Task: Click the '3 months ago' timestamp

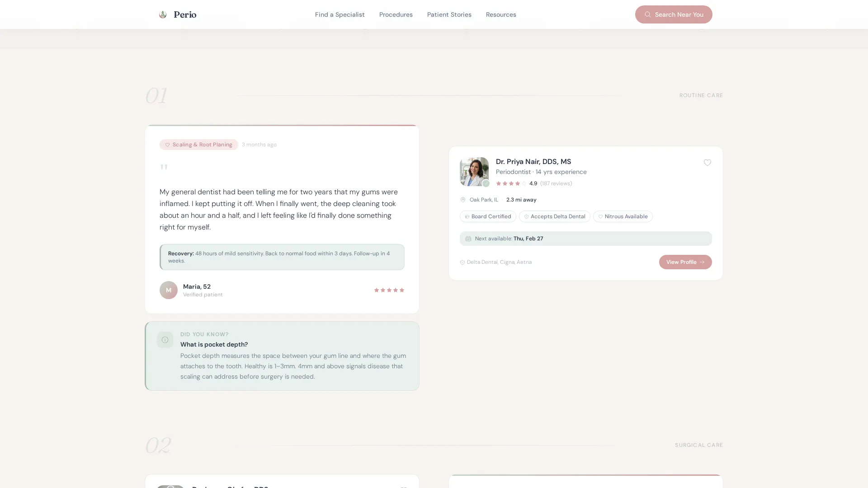Action: 259,145
